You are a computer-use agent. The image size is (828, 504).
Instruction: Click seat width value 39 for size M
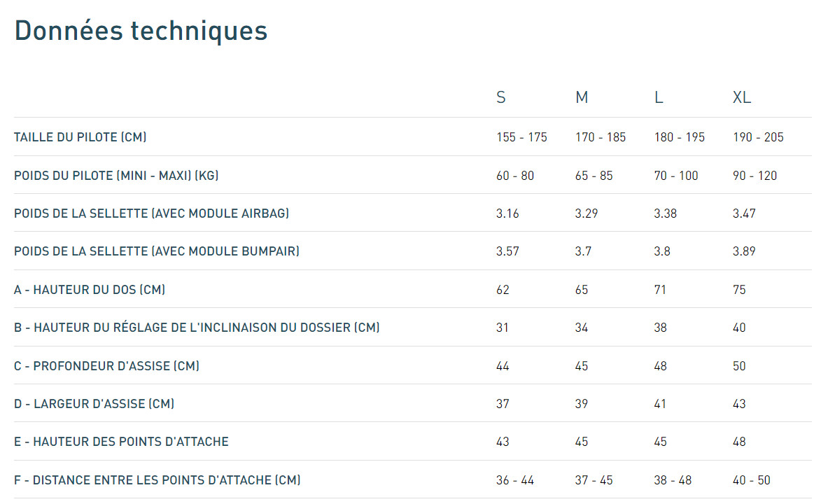point(582,403)
